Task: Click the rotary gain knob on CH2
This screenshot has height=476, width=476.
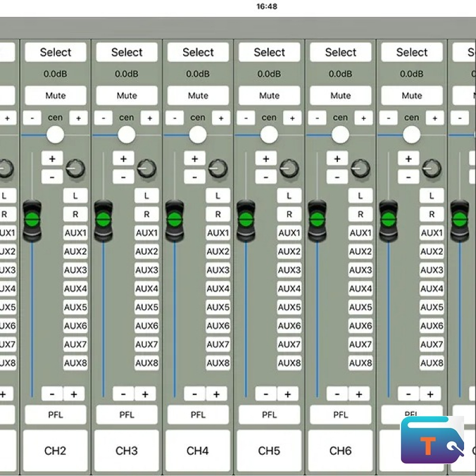Action: pos(75,169)
